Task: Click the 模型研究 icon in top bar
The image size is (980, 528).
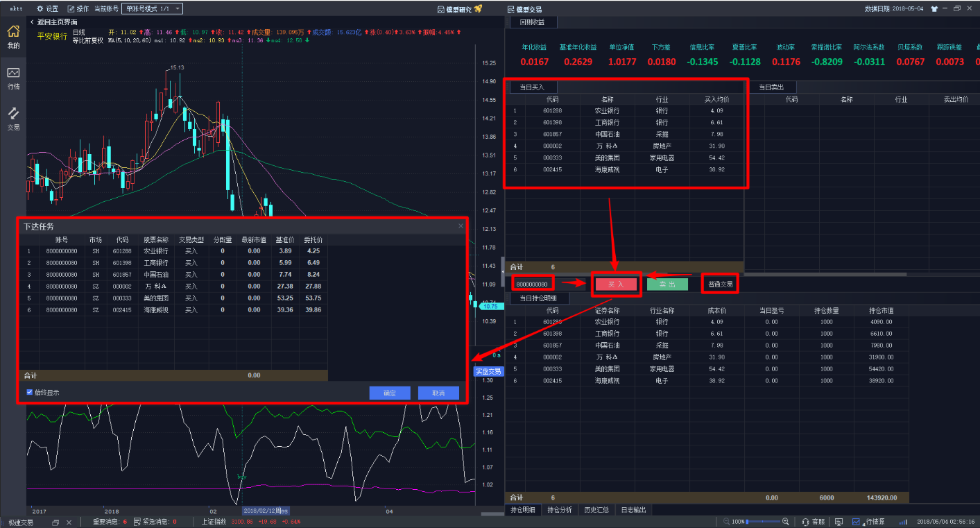Action: [442, 9]
